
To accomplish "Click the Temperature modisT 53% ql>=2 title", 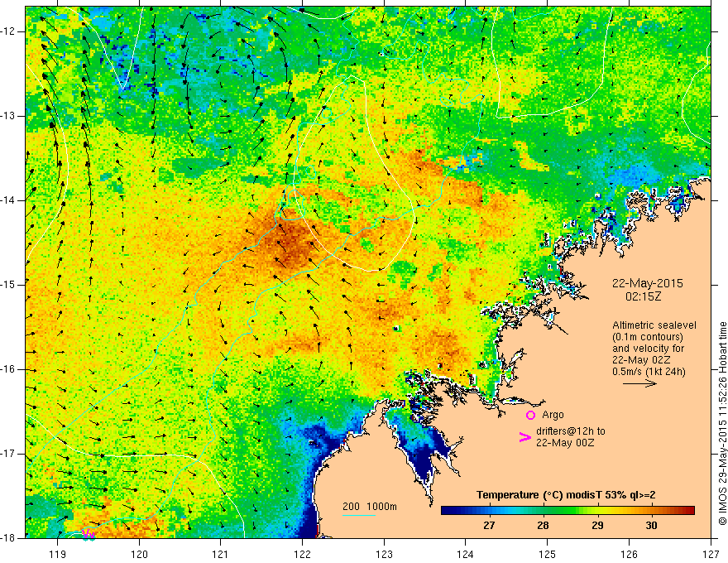I will (566, 495).
